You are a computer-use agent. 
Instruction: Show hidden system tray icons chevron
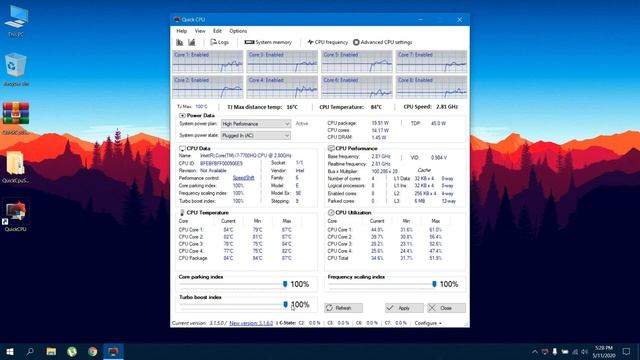tap(535, 351)
